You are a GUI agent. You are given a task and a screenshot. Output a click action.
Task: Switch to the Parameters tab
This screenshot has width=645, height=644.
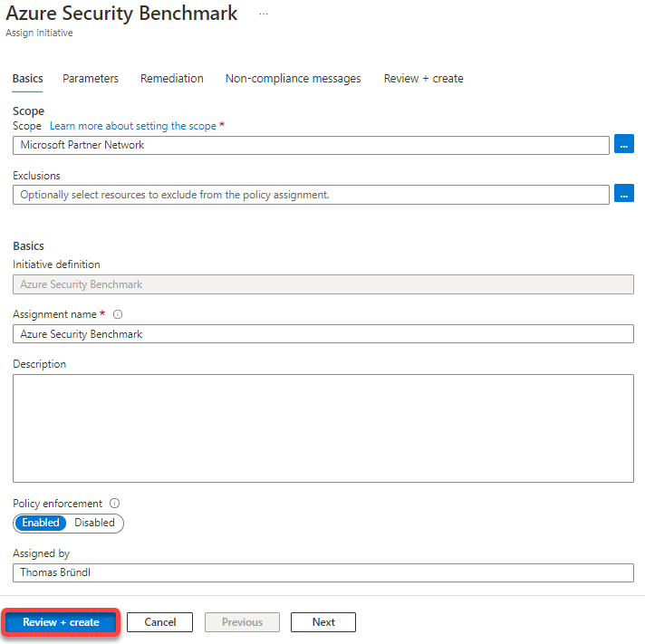click(91, 79)
